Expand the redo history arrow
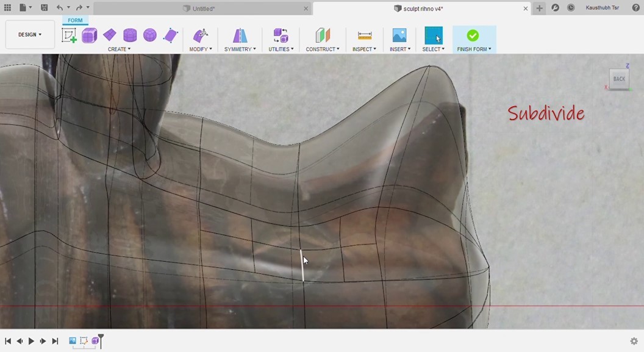 [x=88, y=7]
